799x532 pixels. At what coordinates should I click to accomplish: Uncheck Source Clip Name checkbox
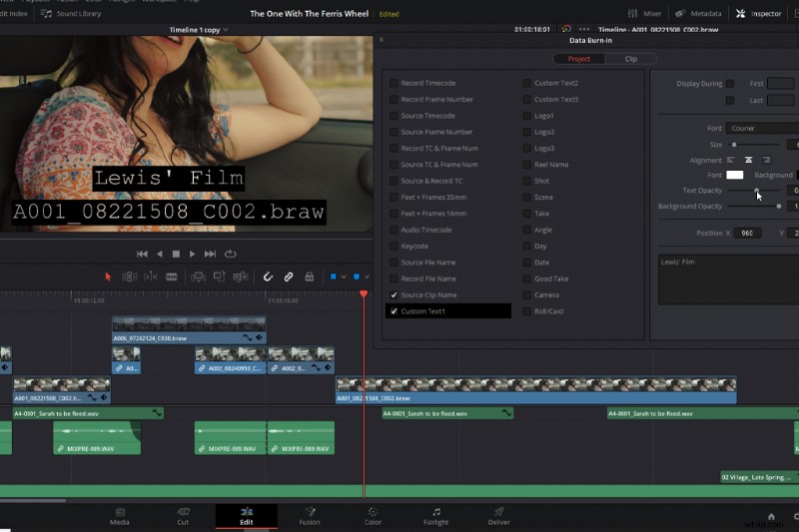(394, 294)
